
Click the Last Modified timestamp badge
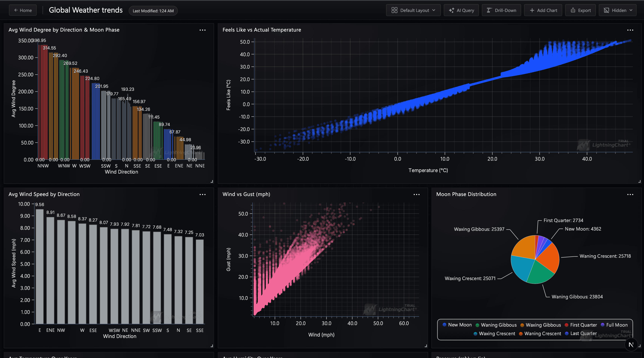[153, 11]
